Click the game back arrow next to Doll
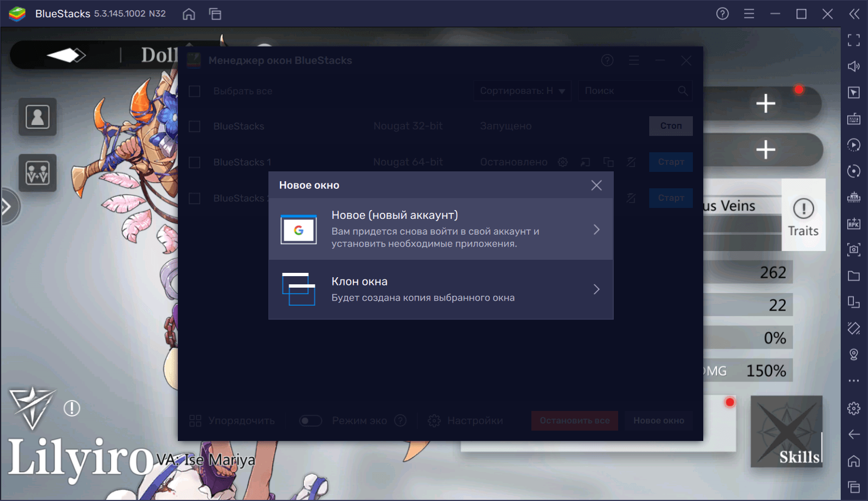This screenshot has width=868, height=501. (66, 55)
